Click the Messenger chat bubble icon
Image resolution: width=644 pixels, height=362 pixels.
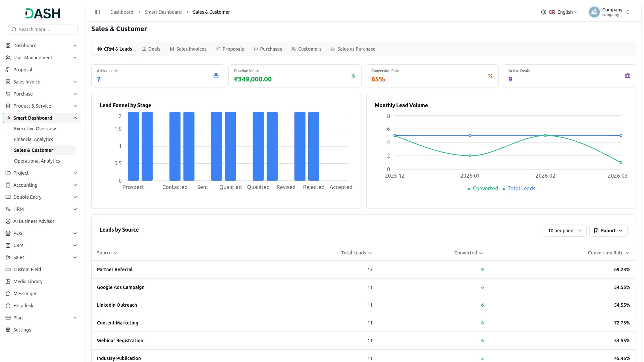point(8,294)
